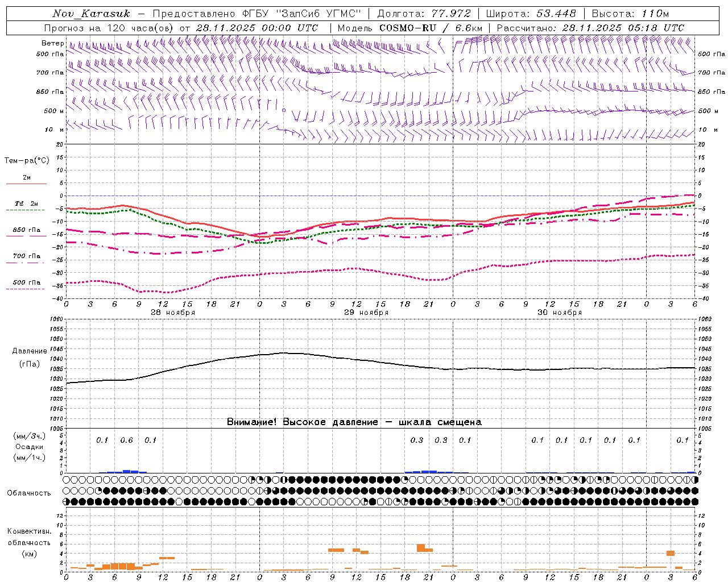Screen dimensions: 728x582
Task: Click the (мм/3ч.) precipitation unit label
Action: tap(30, 436)
